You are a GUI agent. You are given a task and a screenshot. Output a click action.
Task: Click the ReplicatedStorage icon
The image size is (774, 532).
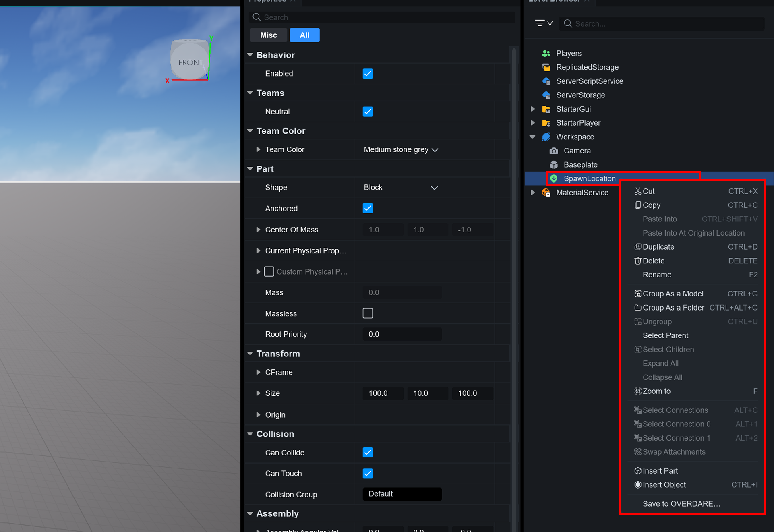coord(546,67)
